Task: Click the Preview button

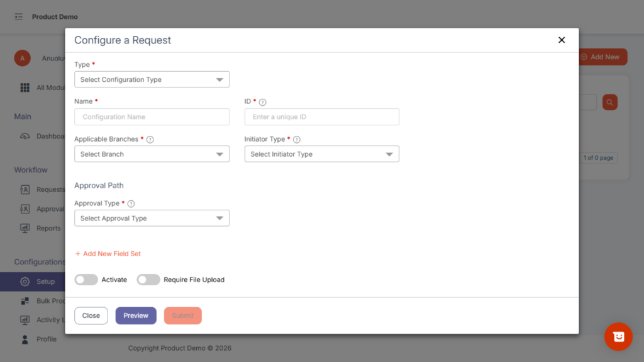Action: tap(136, 315)
